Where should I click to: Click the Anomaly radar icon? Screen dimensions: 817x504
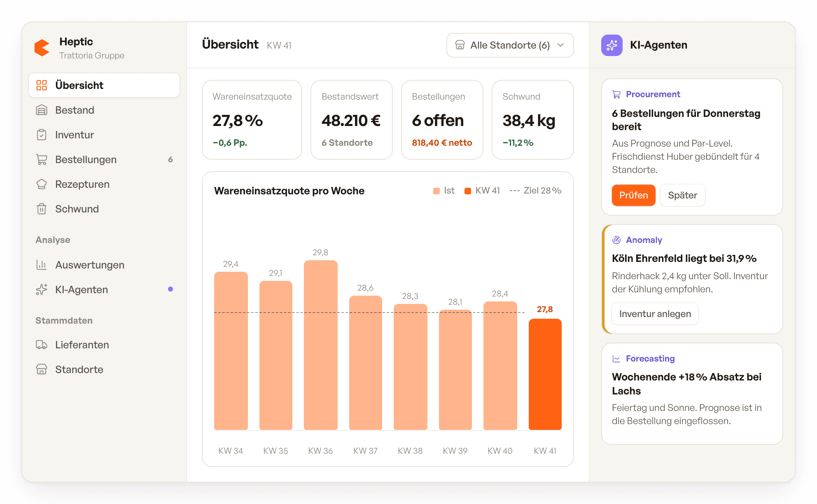point(616,240)
